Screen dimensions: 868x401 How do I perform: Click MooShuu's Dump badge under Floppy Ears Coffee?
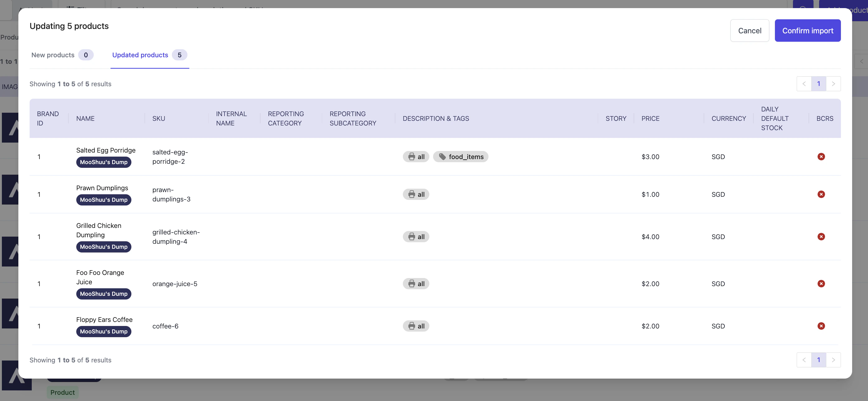pos(104,332)
